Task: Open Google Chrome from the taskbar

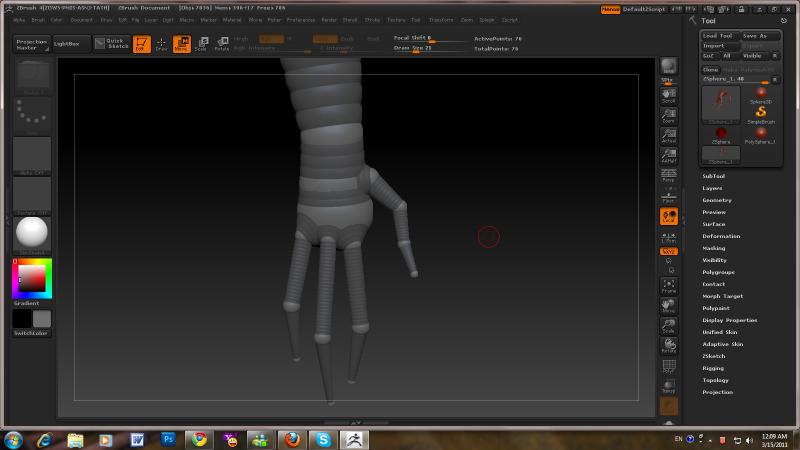Action: (199, 439)
